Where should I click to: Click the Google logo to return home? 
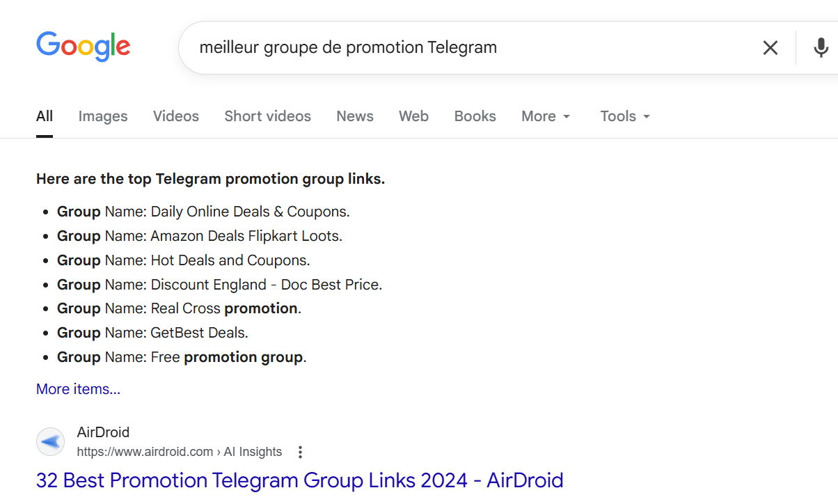coord(83,46)
